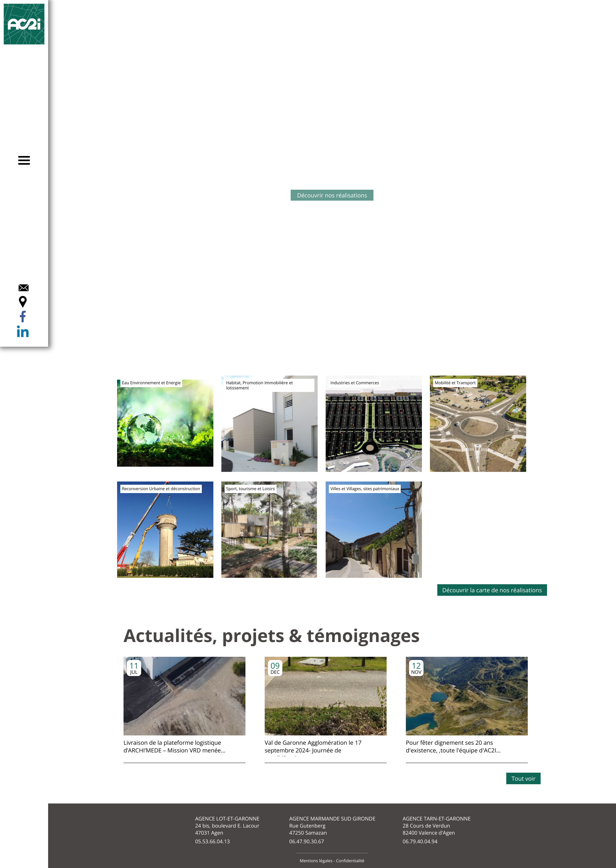Open Mentions légales - Confidentialité link

(332, 861)
